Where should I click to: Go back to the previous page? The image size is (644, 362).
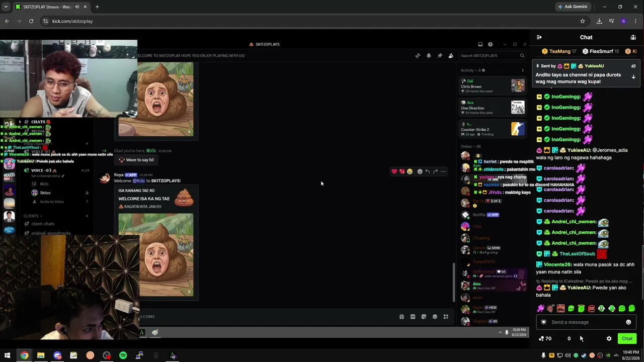tap(7, 21)
